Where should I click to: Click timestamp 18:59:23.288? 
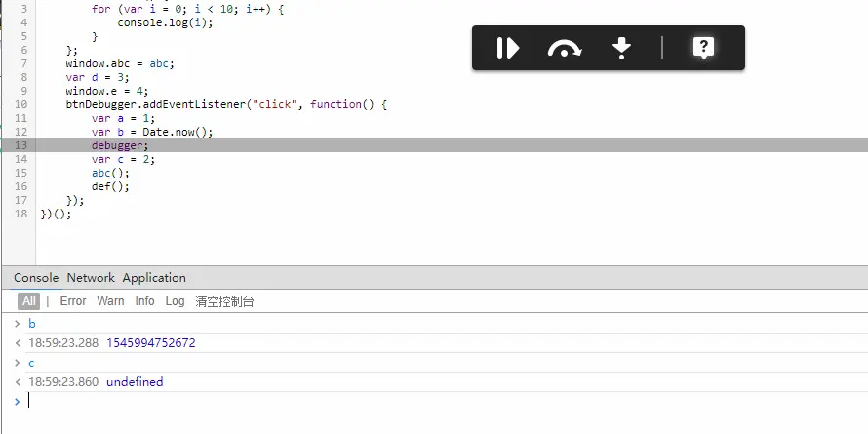(63, 343)
